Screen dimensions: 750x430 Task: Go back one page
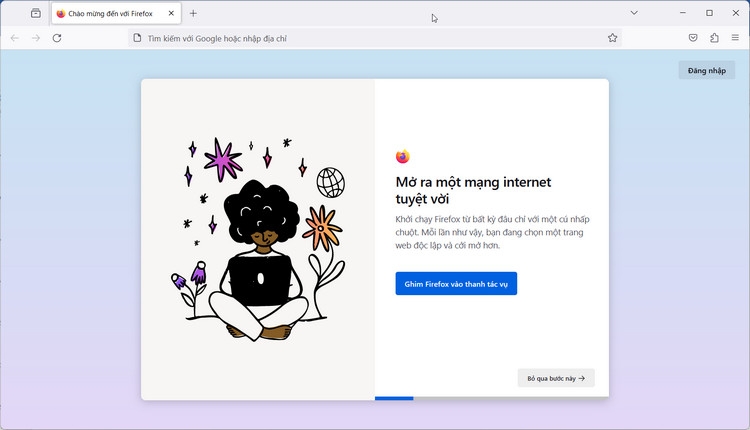tap(15, 38)
